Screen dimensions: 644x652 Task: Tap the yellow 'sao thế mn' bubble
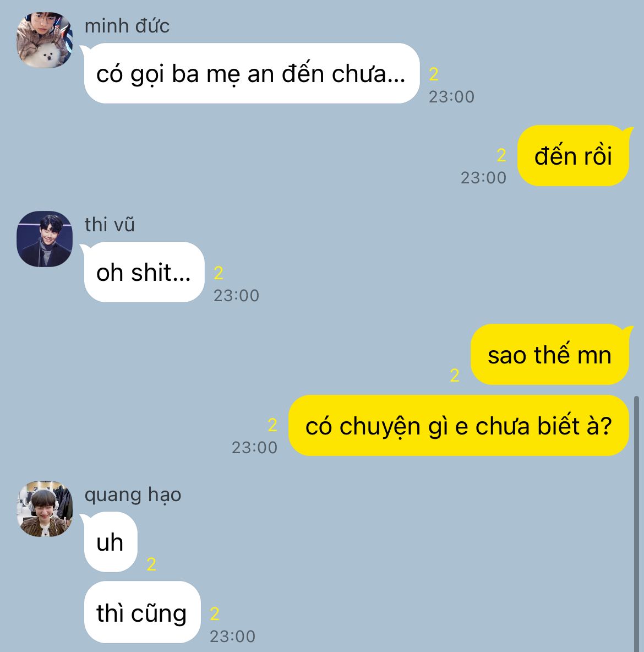tap(550, 355)
